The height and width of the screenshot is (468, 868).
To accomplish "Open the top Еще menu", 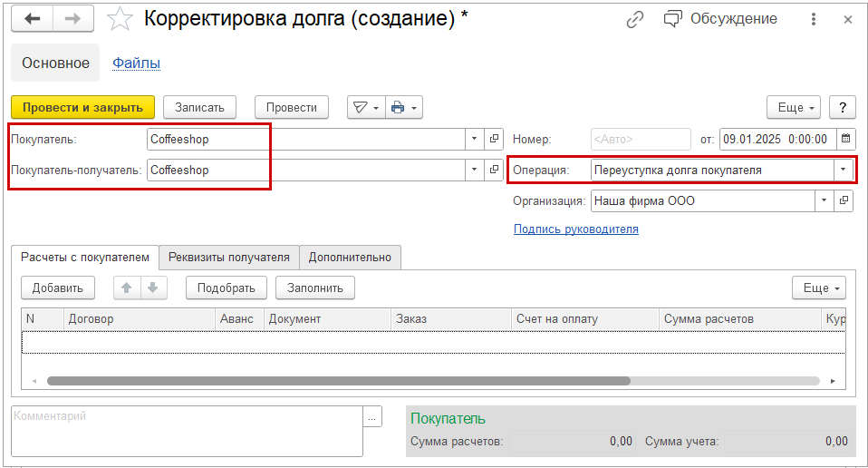I will 794,107.
